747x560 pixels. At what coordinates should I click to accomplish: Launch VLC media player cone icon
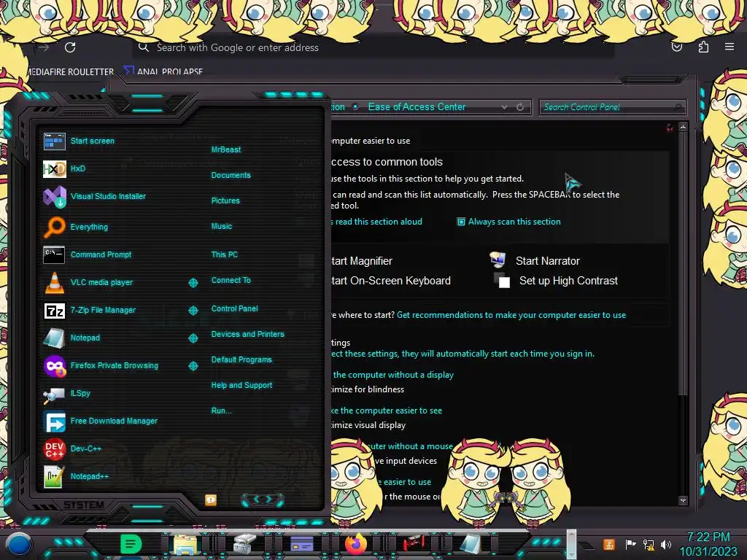(54, 282)
